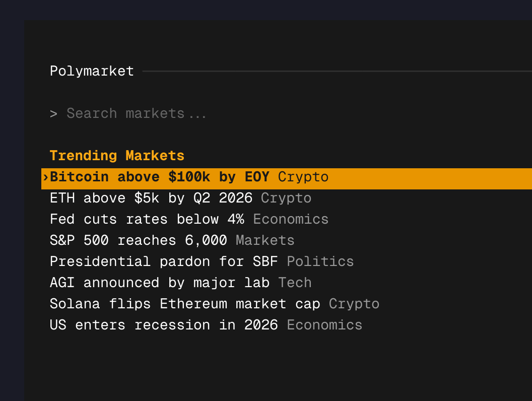Select the Economics tag on Fed rates row
The height and width of the screenshot is (401, 532).
pos(291,219)
